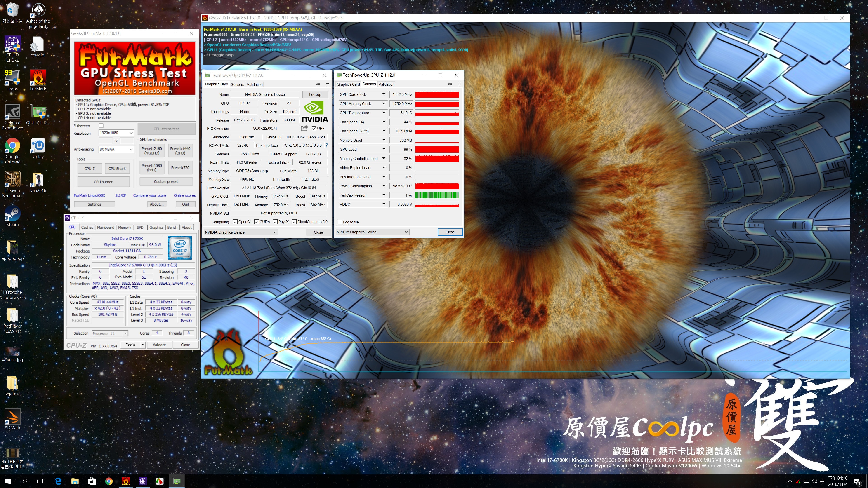Toggle the OpenCL computing checkbox
Screen dimensions: 868x488
235,222
